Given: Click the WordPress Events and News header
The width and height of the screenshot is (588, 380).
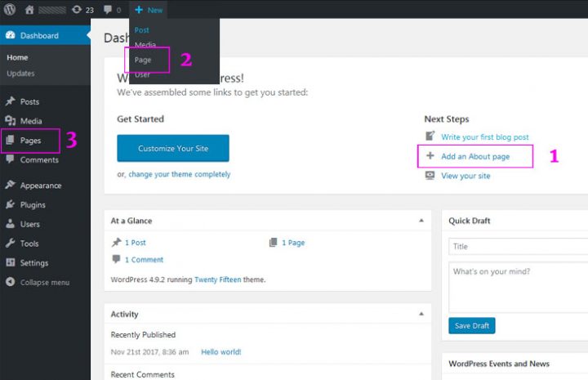Looking at the screenshot, I should [x=514, y=364].
